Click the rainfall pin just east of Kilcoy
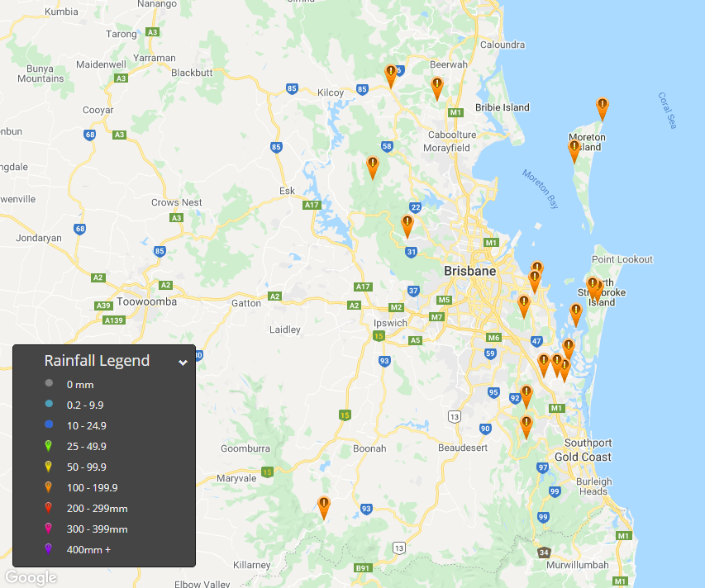This screenshot has width=705, height=588. (x=391, y=76)
